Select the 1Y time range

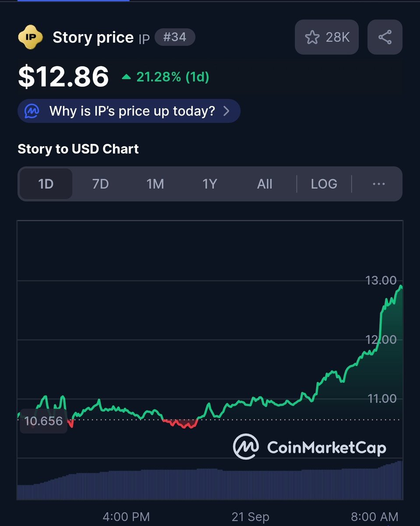tap(210, 184)
